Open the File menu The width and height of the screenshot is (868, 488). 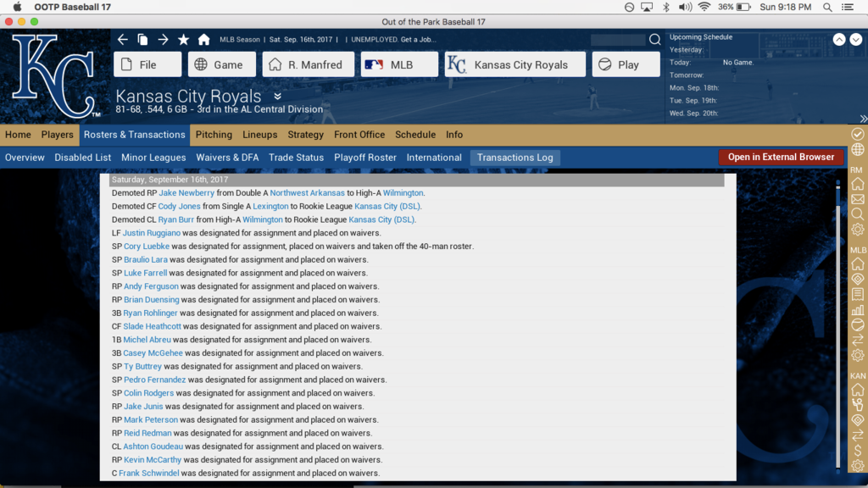[147, 64]
